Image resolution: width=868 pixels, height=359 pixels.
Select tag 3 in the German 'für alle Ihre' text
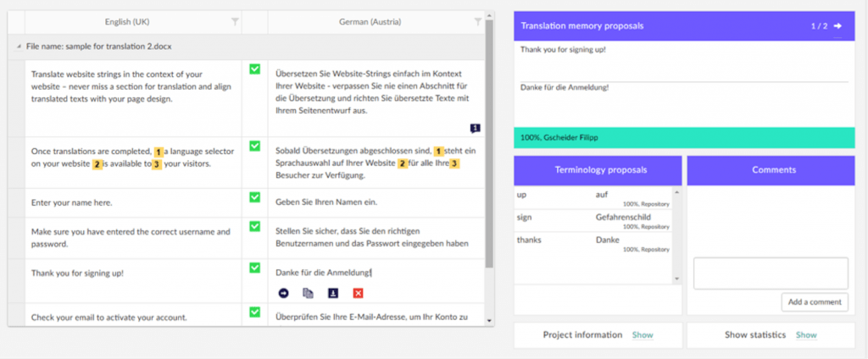[x=454, y=163]
